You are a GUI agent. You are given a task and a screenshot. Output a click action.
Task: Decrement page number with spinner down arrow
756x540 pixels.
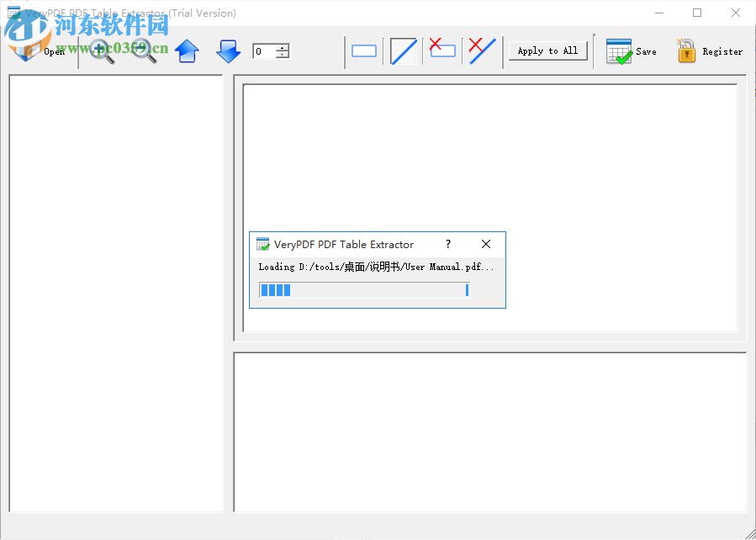[281, 55]
